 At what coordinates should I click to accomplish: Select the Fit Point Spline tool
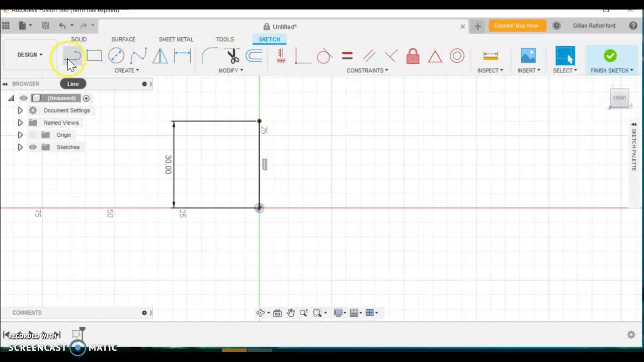click(x=138, y=56)
